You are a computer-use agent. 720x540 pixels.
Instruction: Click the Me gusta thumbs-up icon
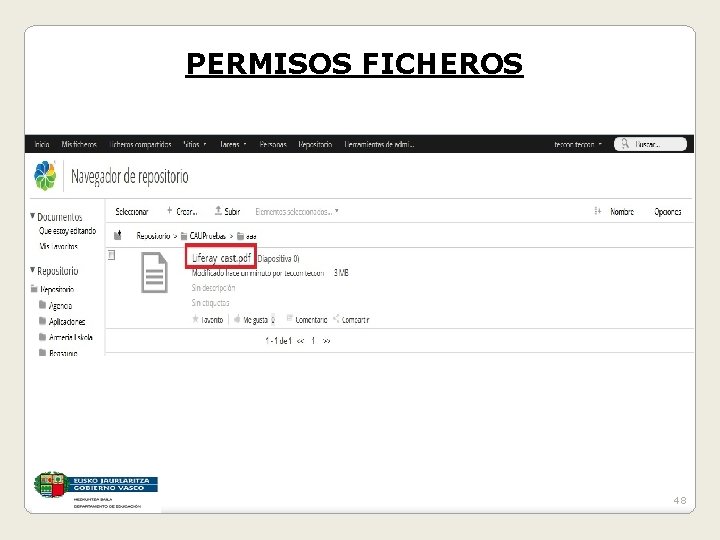tap(237, 319)
